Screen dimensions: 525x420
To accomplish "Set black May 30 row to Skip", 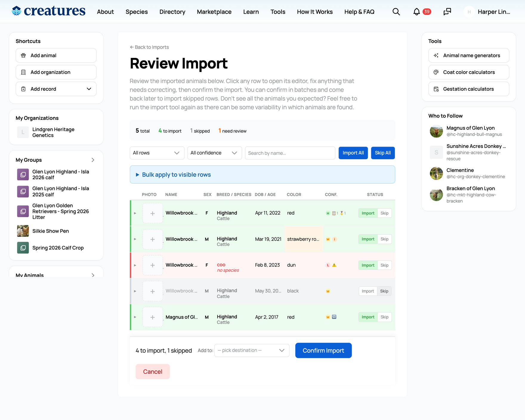I will (x=384, y=291).
